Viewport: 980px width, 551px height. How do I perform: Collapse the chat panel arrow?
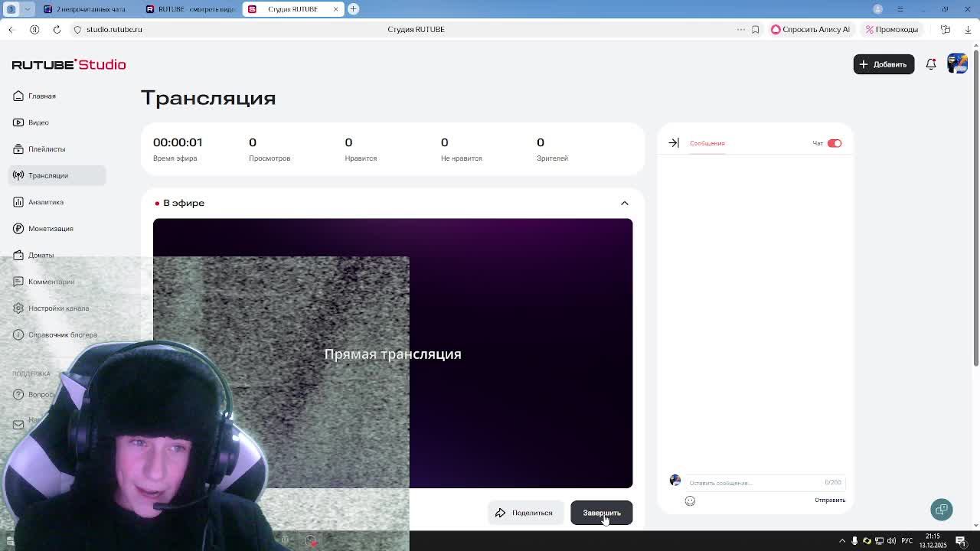674,143
